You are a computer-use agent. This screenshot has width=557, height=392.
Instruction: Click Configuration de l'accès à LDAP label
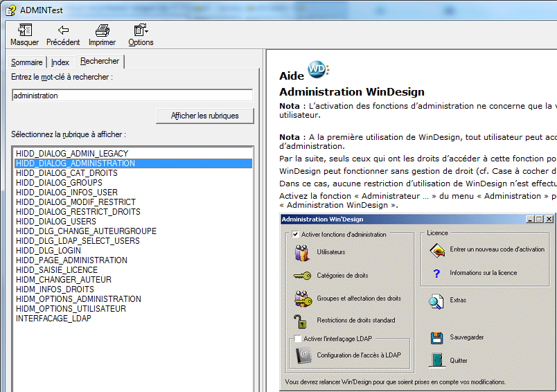tap(359, 355)
